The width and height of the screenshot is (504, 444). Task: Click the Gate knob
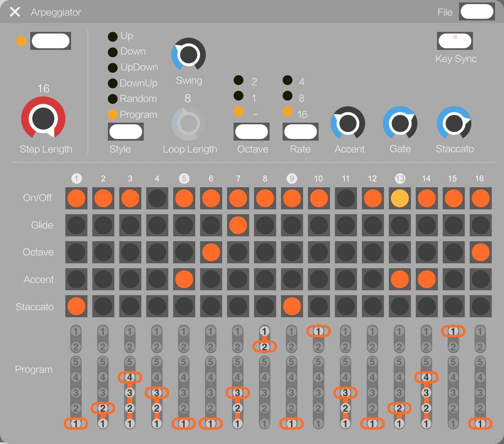coord(400,123)
